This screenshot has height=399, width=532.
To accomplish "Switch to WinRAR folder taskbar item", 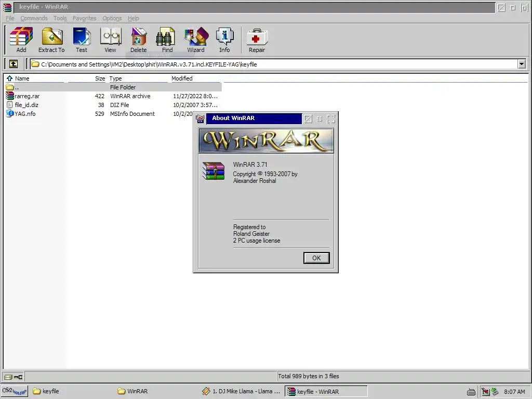I will pyautogui.click(x=132, y=391).
